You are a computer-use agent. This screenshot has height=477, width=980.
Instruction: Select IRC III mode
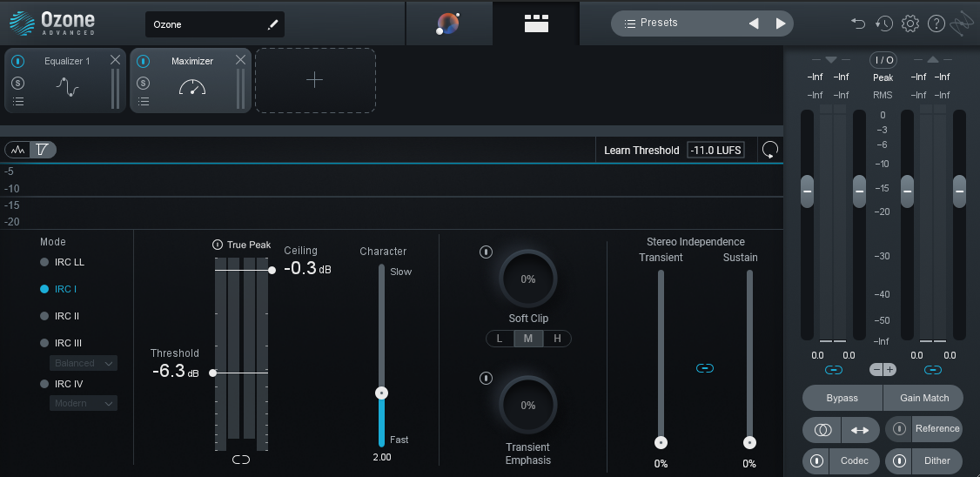coord(61,343)
